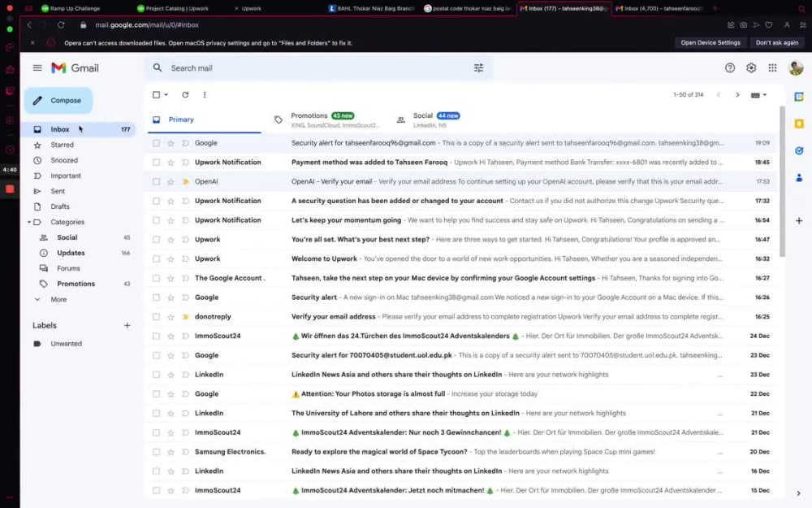Open the inbox three-dot more options icon
Screen dimensions: 812x508
click(205, 95)
